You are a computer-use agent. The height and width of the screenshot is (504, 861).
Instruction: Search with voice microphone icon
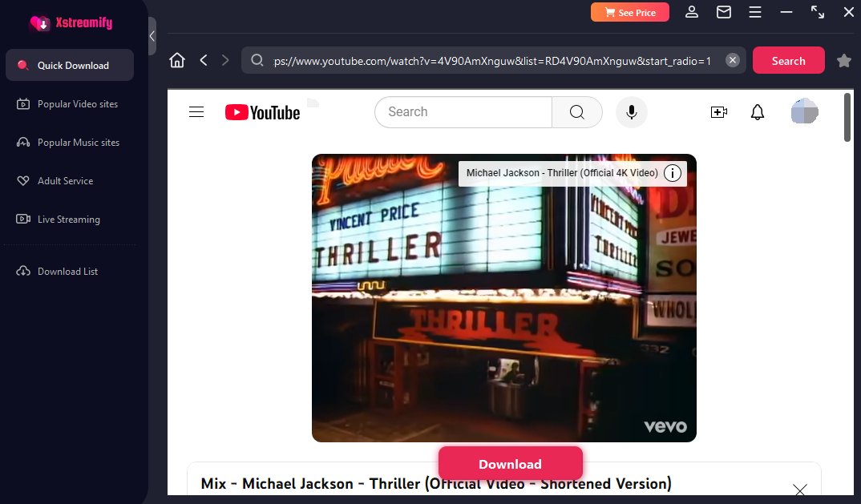[632, 112]
